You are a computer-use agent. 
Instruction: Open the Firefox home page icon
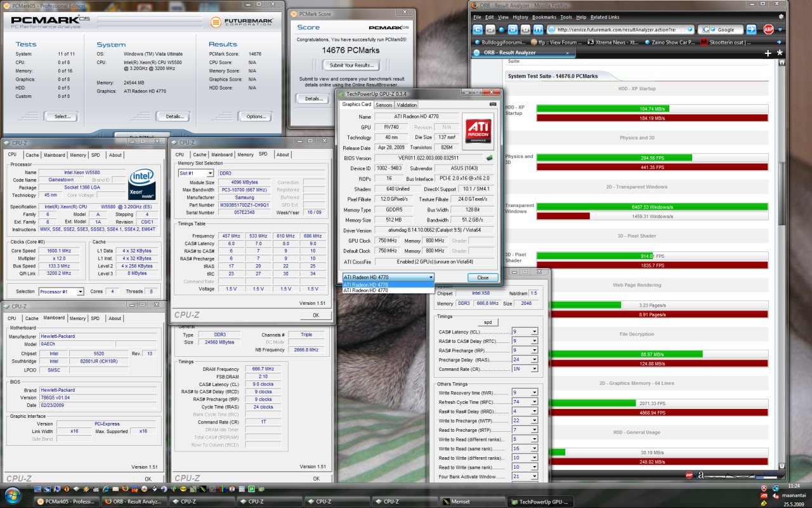click(x=538, y=30)
